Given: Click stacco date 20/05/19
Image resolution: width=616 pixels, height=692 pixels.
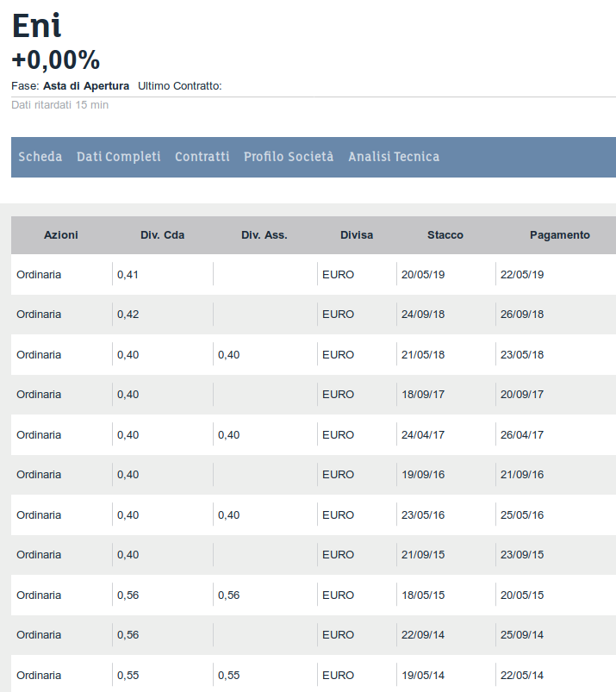Looking at the screenshot, I should [423, 275].
